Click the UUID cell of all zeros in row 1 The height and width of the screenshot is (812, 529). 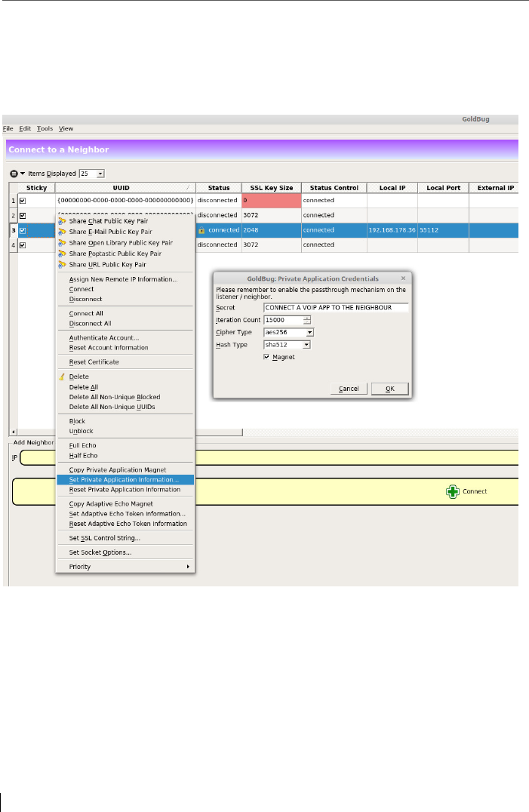click(x=125, y=201)
